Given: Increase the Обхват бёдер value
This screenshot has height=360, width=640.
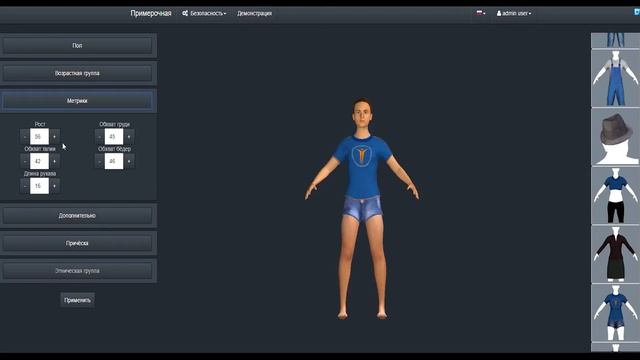Looking at the screenshot, I should [129, 161].
